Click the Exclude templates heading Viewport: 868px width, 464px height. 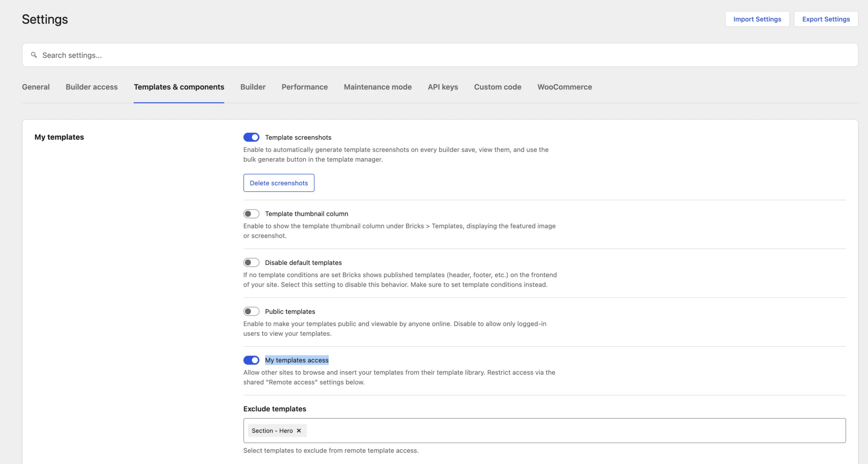click(275, 408)
